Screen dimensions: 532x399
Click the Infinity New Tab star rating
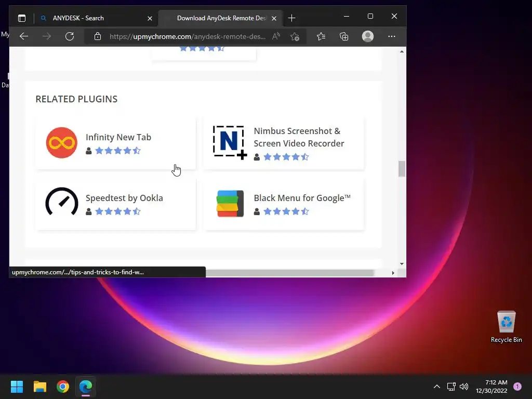118,151
